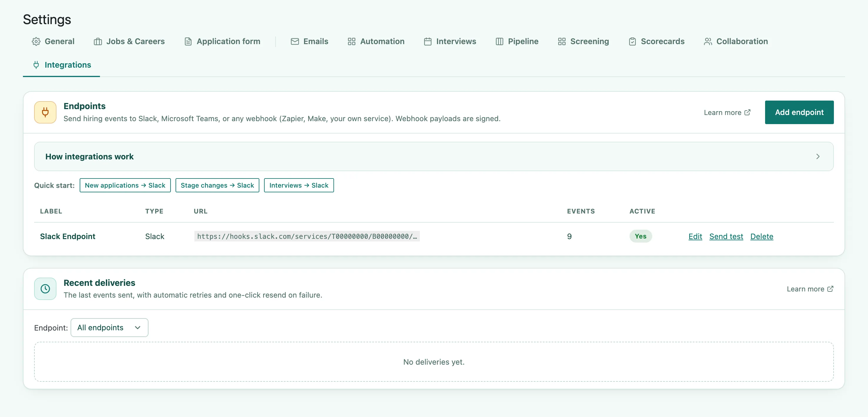
Task: Open the All endpoints dropdown
Action: click(x=109, y=327)
